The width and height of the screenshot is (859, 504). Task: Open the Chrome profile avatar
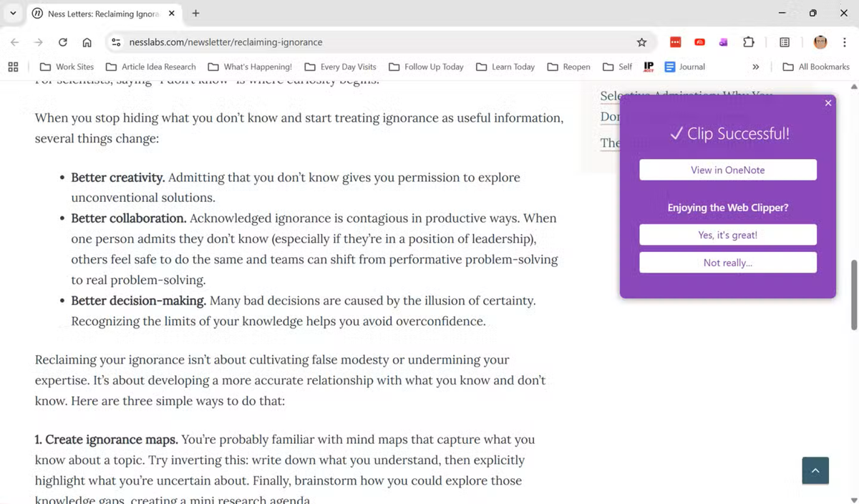pyautogui.click(x=820, y=42)
